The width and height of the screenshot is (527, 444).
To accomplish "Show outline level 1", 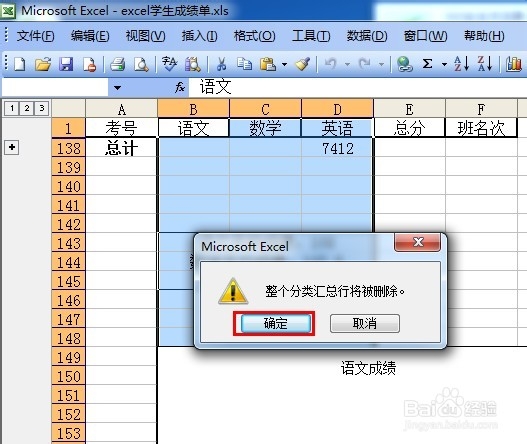I will point(12,108).
